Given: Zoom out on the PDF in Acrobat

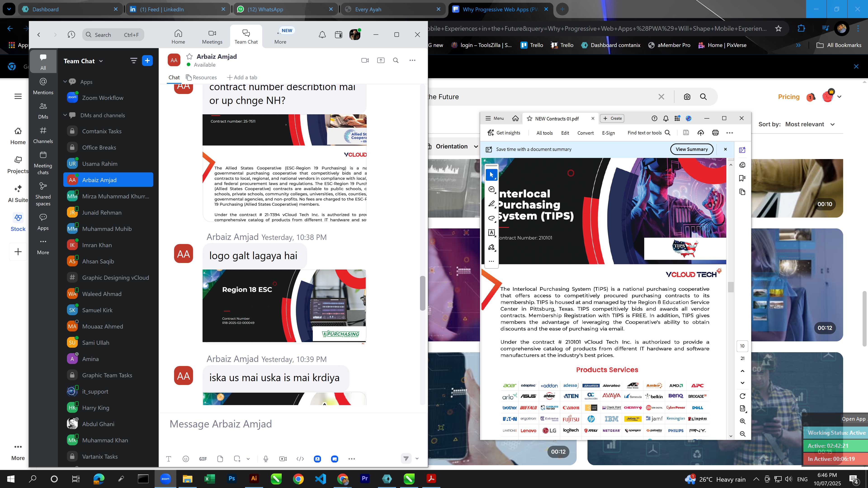Looking at the screenshot, I should tap(742, 434).
